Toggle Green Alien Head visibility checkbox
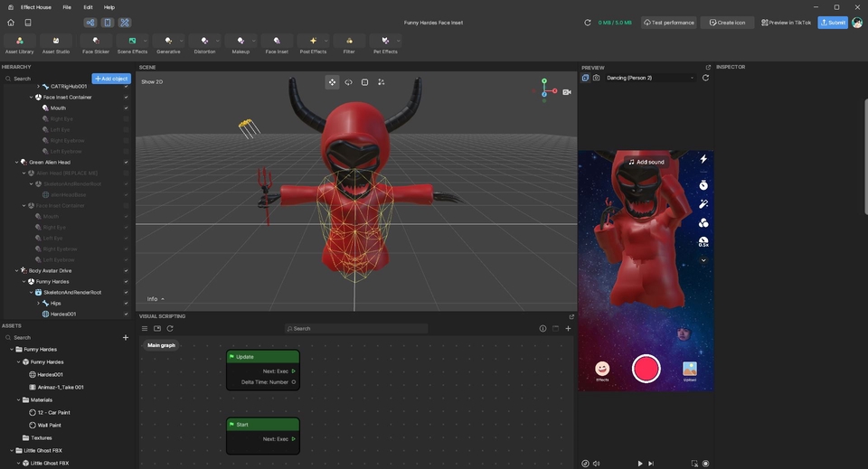Screen dimensions: 868x469 click(127, 162)
